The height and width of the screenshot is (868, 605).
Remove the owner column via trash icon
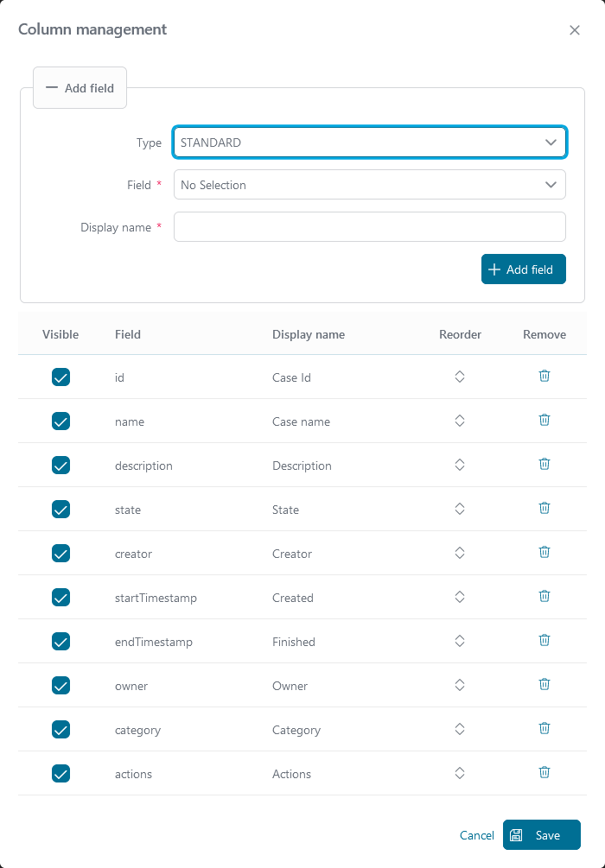tap(544, 684)
